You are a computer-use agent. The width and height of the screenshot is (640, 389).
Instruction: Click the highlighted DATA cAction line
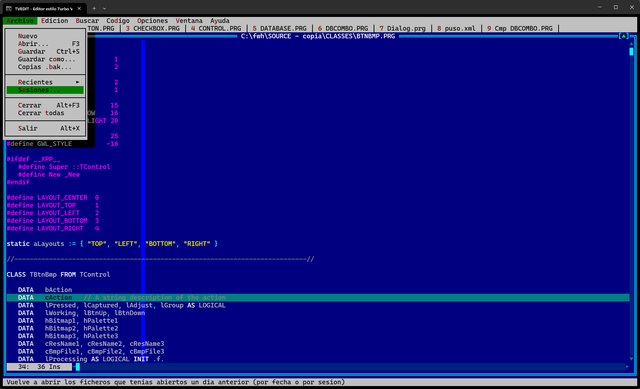tap(318, 298)
